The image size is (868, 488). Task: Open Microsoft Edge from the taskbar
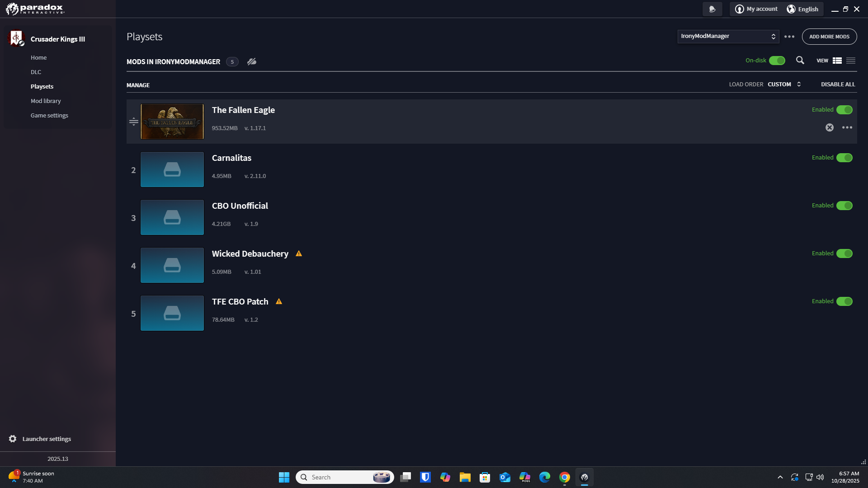coord(545,477)
